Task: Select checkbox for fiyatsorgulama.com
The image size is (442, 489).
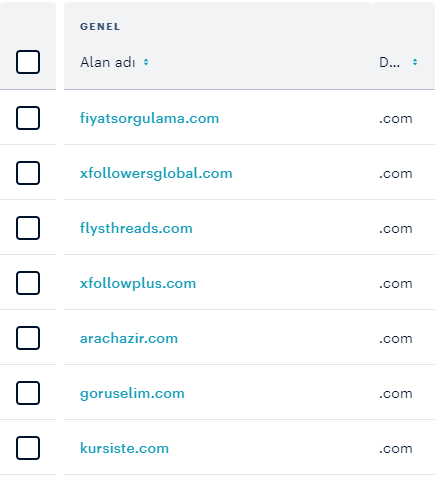Action: pos(28,118)
